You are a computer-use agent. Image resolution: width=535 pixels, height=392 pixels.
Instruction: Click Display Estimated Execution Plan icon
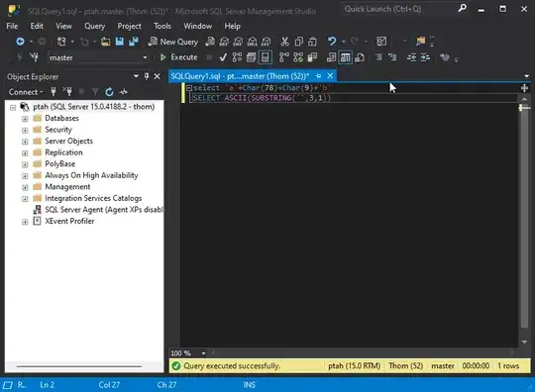[x=237, y=57]
